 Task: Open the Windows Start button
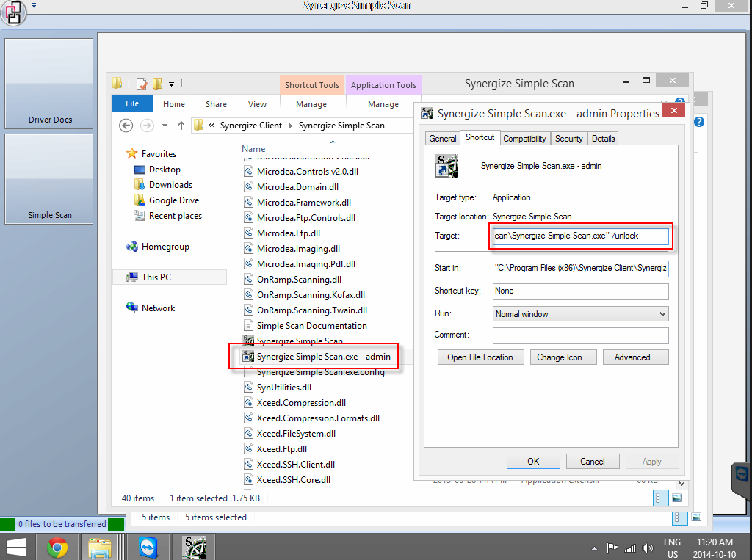point(16,547)
